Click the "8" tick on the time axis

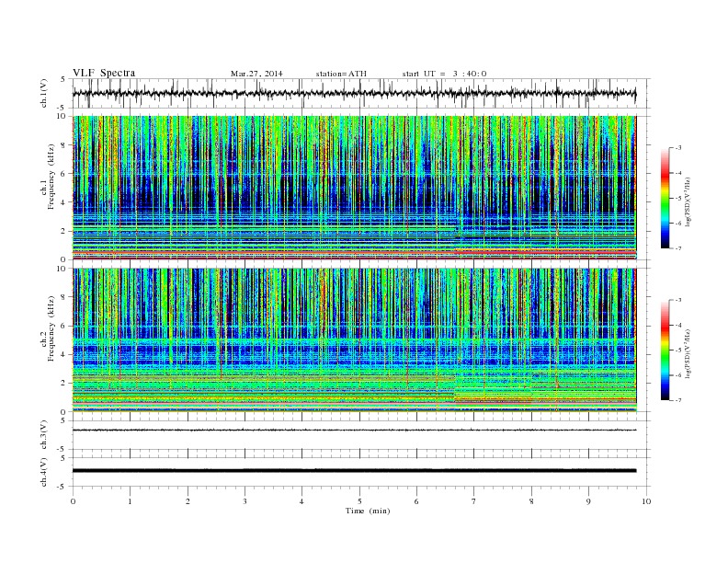(531, 501)
